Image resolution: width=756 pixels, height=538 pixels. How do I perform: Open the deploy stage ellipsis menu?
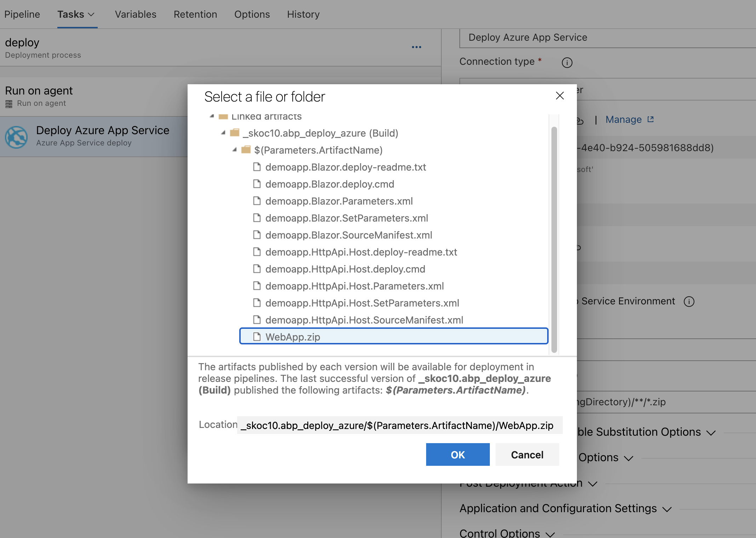(416, 47)
